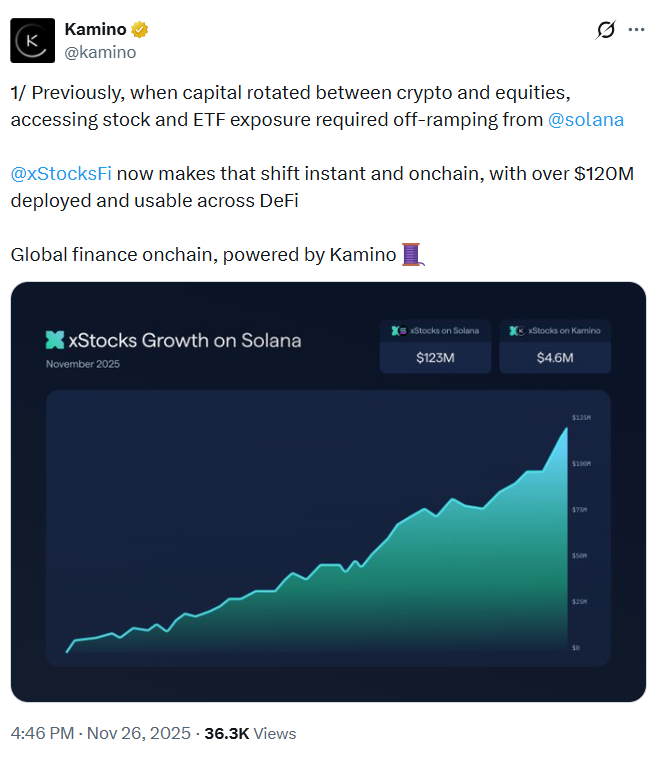Click the gold verified badge
658x757 pixels.
click(x=140, y=30)
